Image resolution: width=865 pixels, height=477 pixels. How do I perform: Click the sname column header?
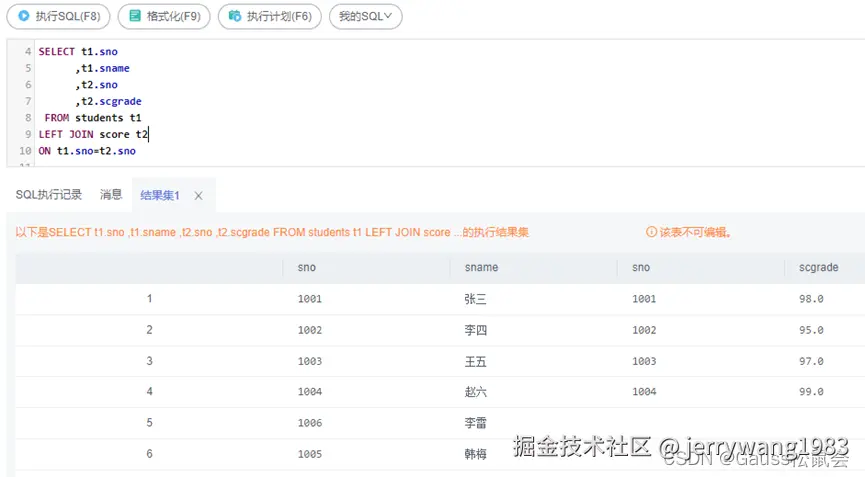(x=481, y=267)
